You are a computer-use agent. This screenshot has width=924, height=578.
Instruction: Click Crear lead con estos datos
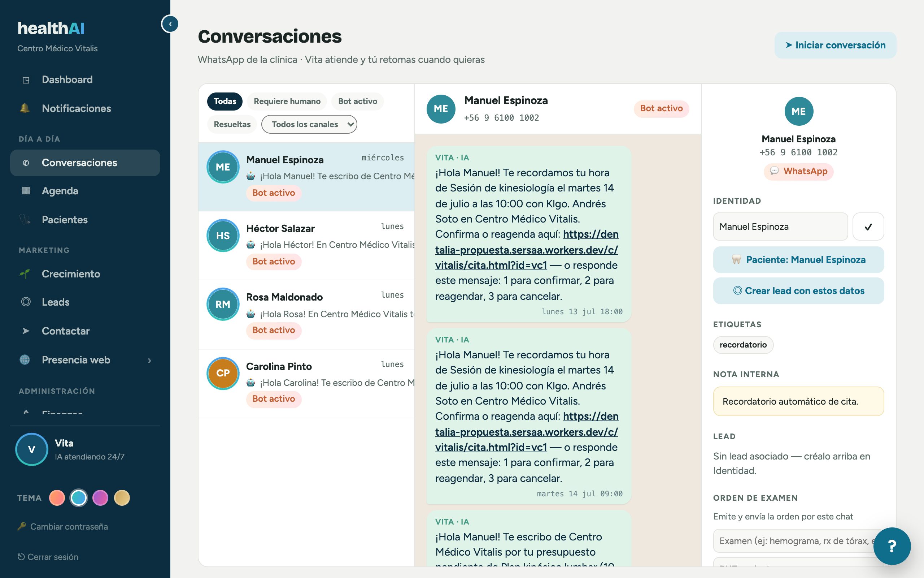tap(798, 291)
